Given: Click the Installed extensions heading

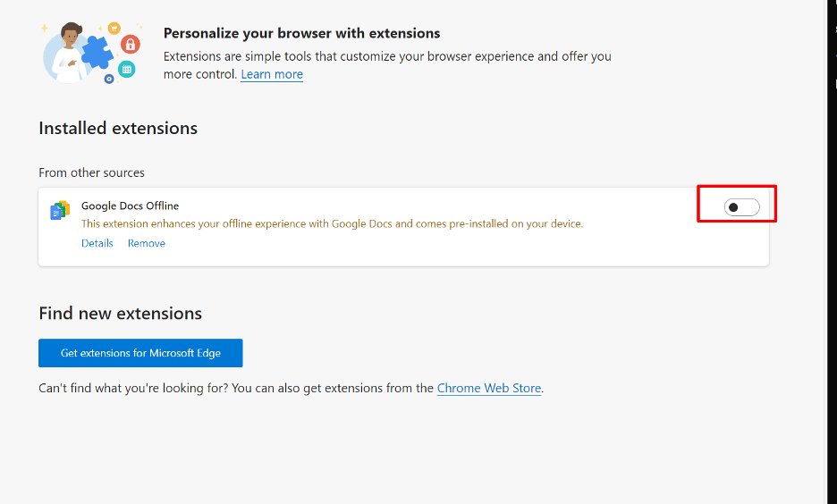Looking at the screenshot, I should (118, 128).
